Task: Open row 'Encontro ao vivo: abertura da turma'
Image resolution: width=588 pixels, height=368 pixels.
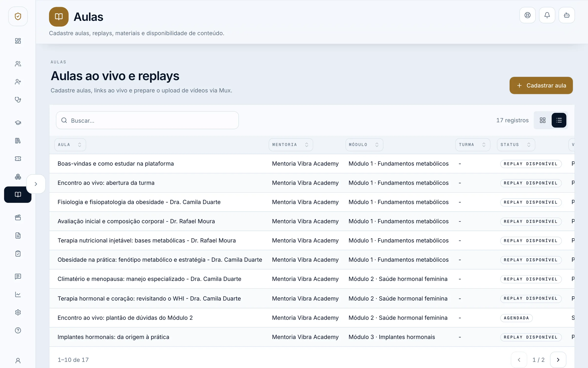Action: tap(312, 183)
